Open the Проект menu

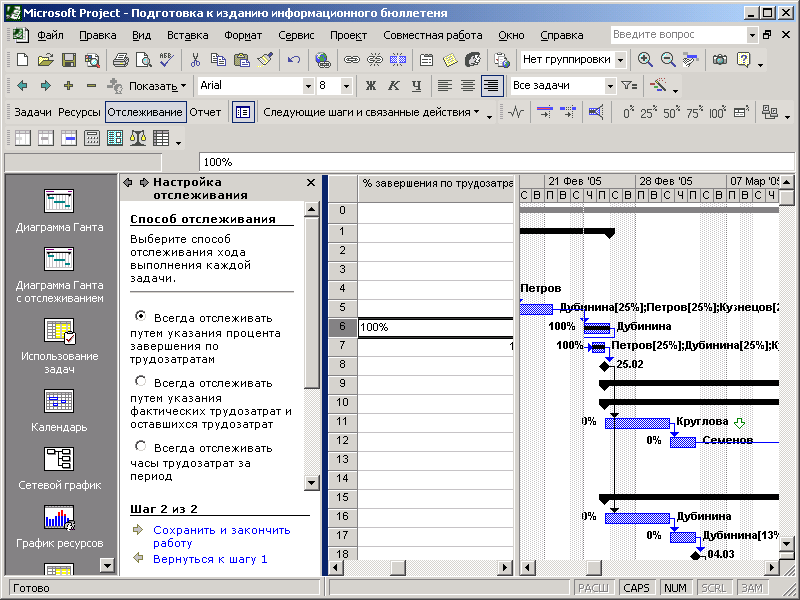[348, 35]
